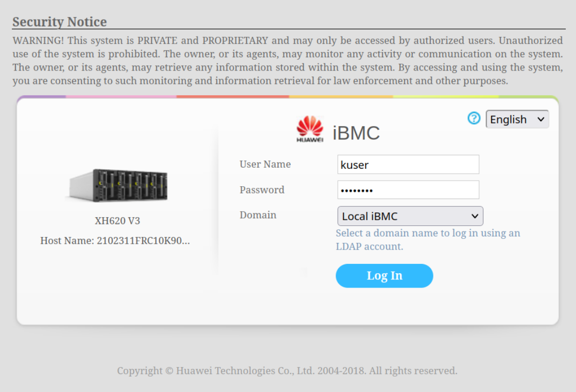Click the iBMC title text
Image resolution: width=576 pixels, height=392 pixels.
click(x=356, y=133)
